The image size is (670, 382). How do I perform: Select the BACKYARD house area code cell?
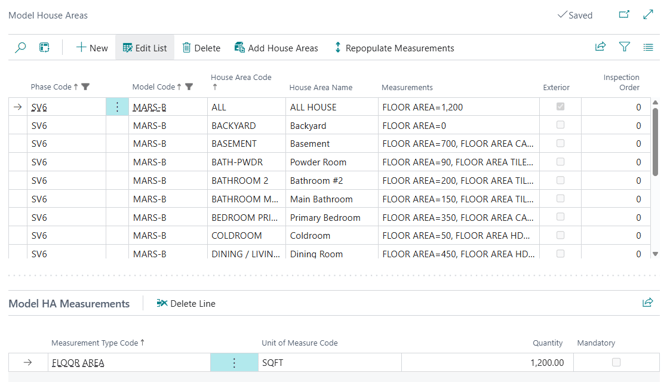246,126
